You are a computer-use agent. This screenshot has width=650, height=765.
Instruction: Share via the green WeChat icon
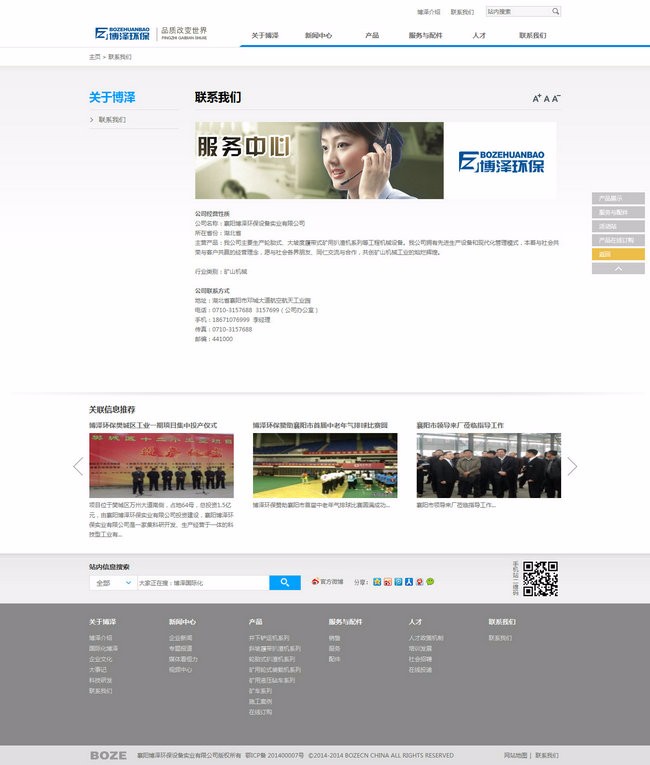(430, 582)
